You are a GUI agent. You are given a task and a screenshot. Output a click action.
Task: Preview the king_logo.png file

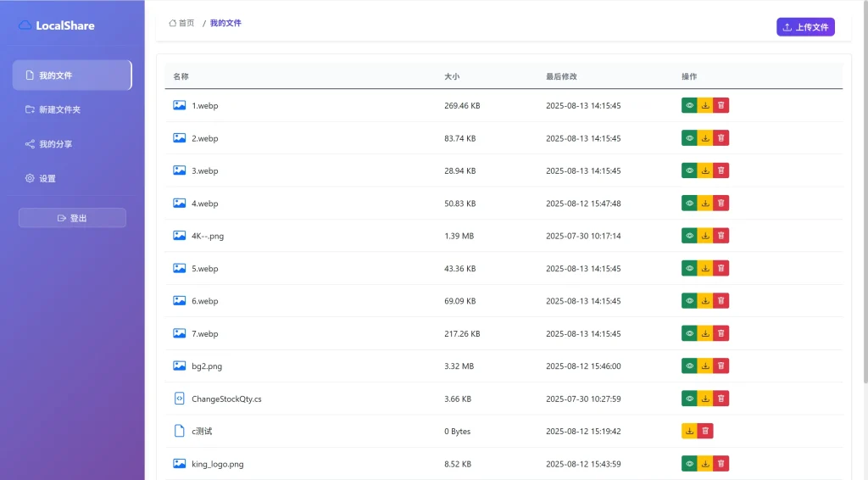689,463
